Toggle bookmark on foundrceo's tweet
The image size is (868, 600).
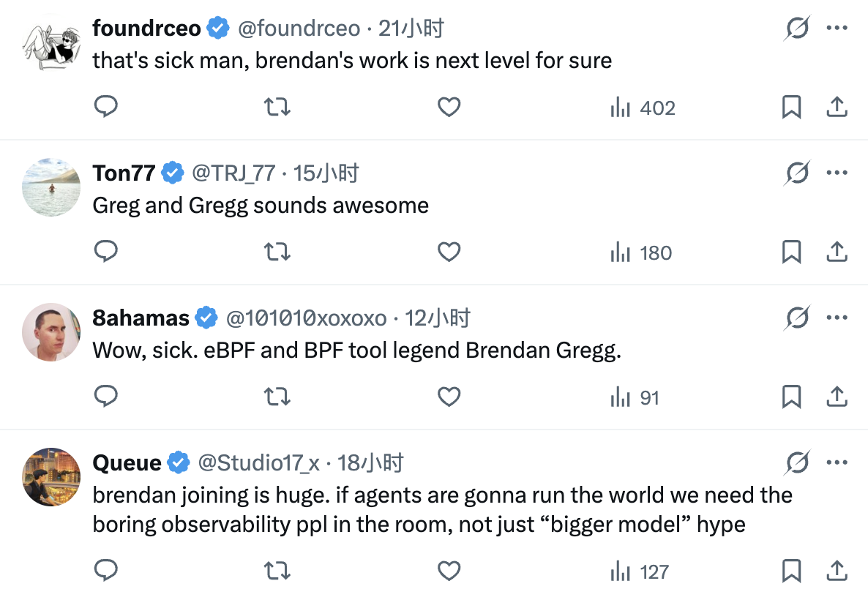tap(791, 108)
